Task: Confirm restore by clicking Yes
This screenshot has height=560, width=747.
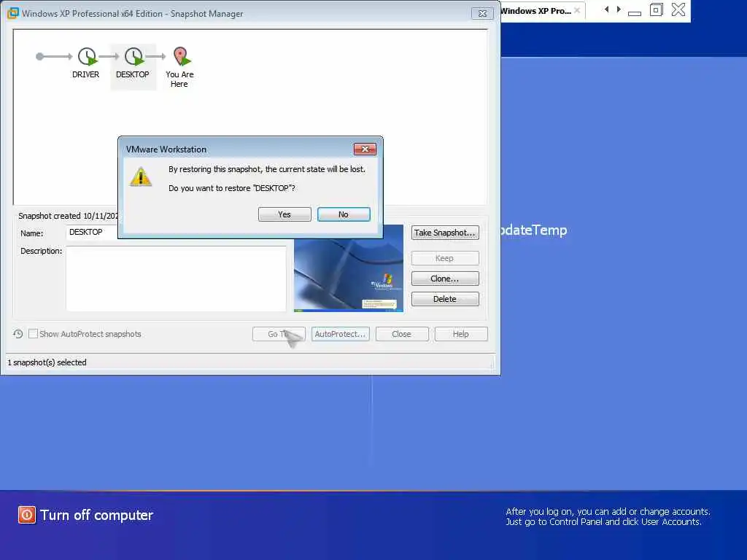Action: [285, 214]
